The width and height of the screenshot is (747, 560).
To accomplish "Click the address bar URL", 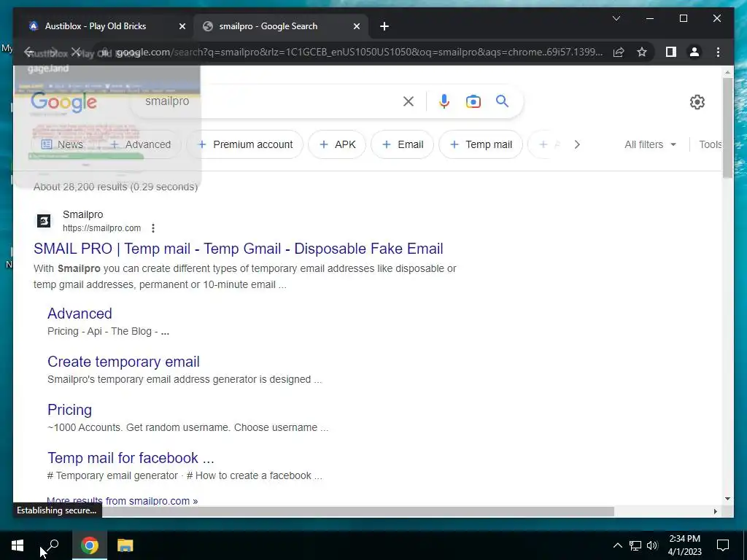I will tap(359, 52).
